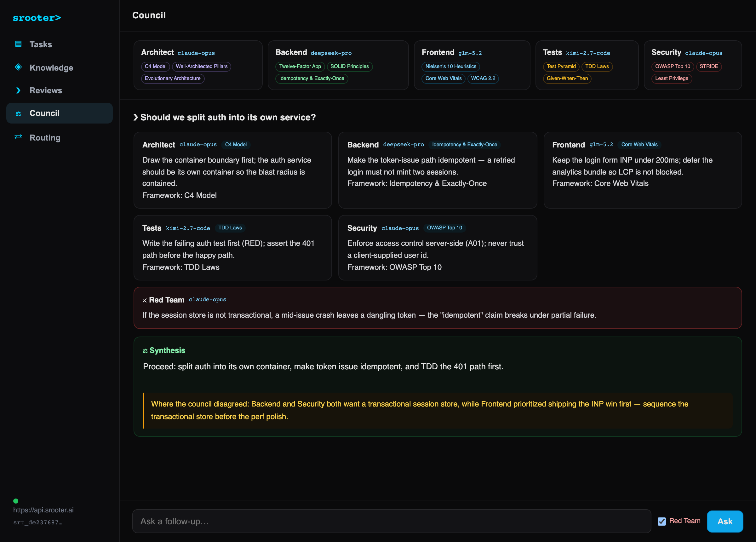
Task: Click the follow-up question input field
Action: click(392, 521)
